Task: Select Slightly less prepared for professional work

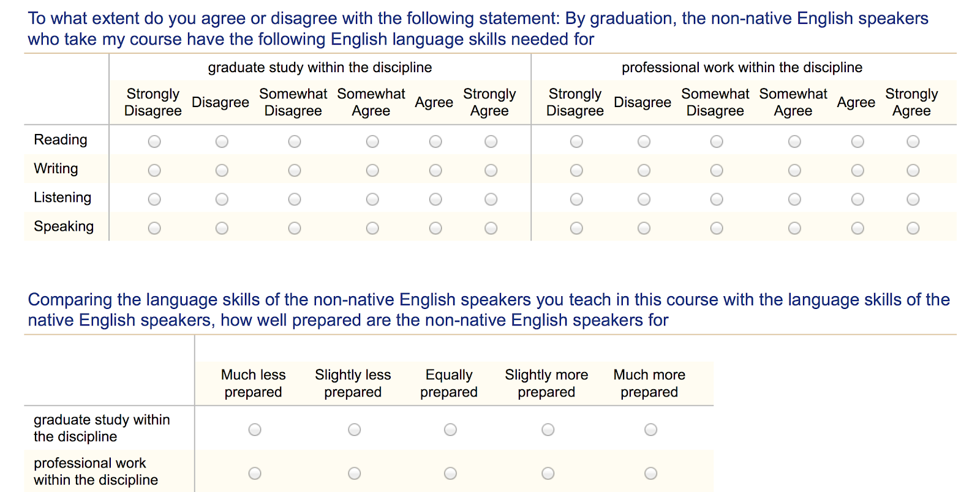Action: coord(354,473)
